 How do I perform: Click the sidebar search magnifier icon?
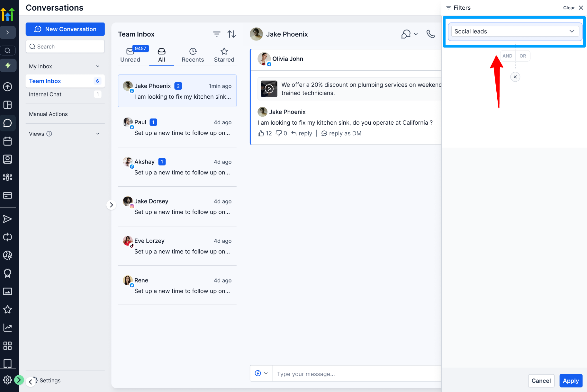pos(8,50)
